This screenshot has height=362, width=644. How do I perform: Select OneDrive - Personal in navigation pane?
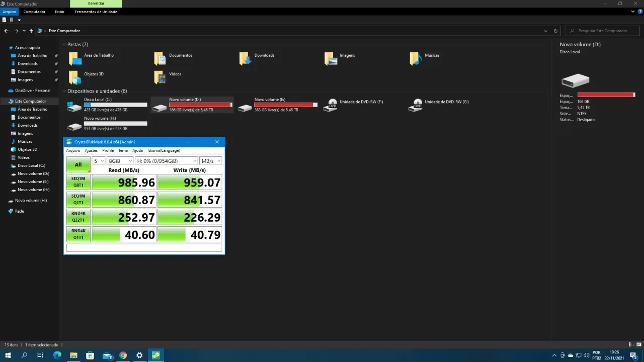[32, 90]
